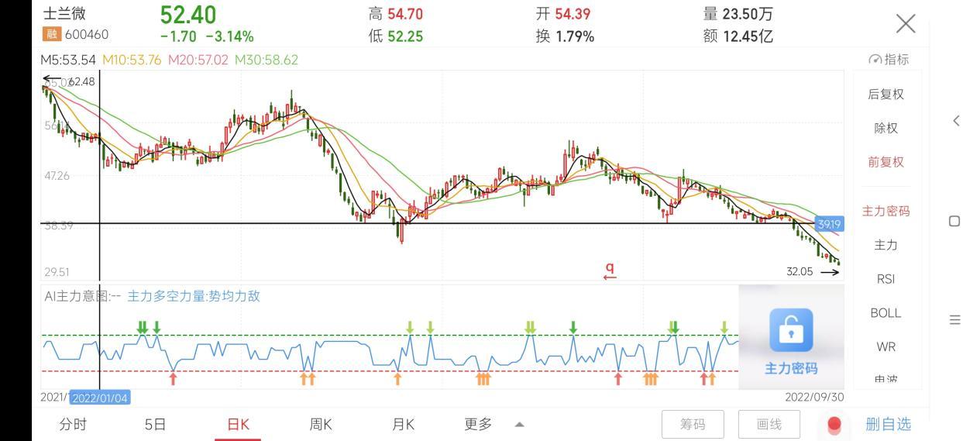Screen dimensions: 980x441
Task: Click 删自选 to remove from watchlist
Action: 888,424
